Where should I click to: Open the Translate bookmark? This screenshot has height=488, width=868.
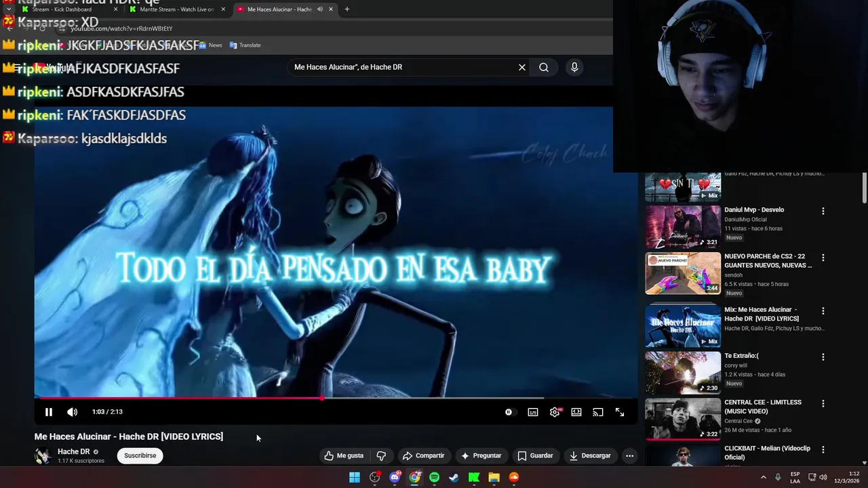click(x=245, y=45)
